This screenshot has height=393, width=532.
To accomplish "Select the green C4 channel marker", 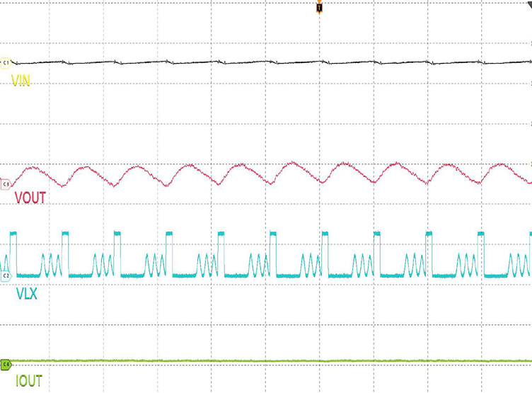I will (6, 364).
